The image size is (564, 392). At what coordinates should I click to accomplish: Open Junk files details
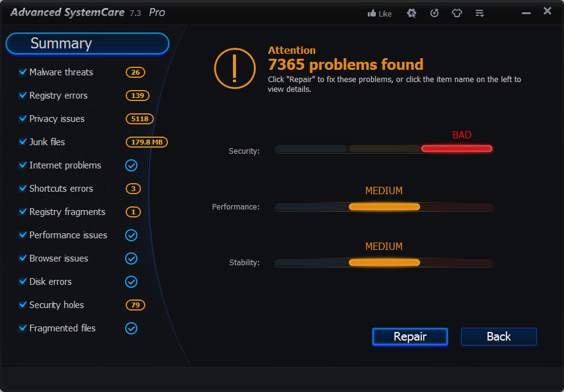pyautogui.click(x=47, y=142)
